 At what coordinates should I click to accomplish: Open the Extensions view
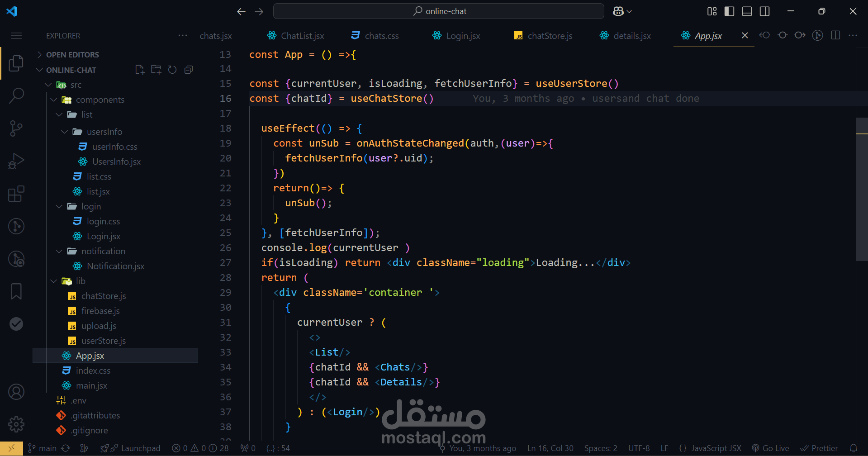[x=16, y=194]
